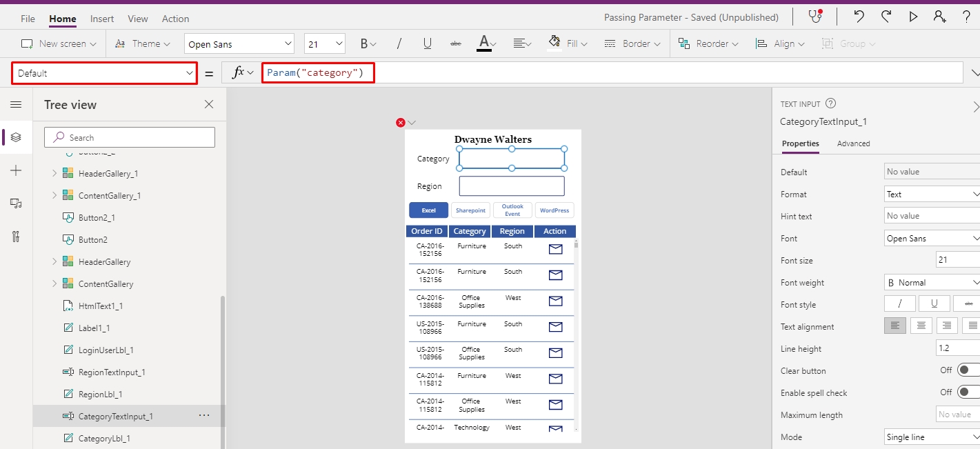This screenshot has width=980, height=449.
Task: Open the View menu tab
Action: click(x=138, y=19)
